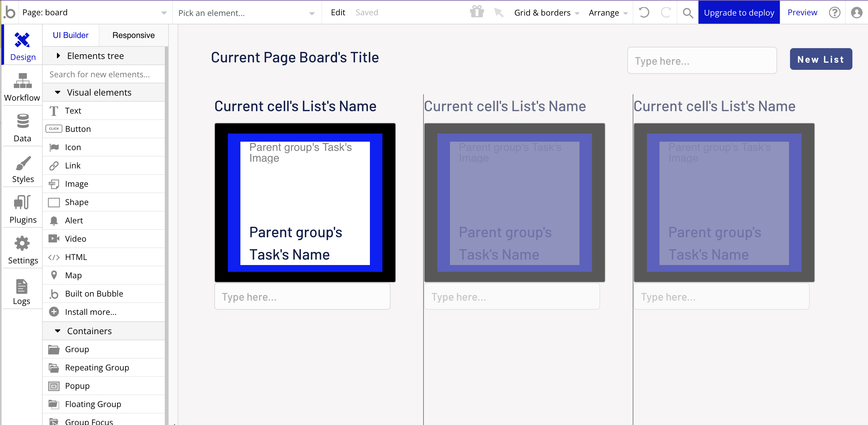Image resolution: width=868 pixels, height=425 pixels.
Task: Open the help question mark icon
Action: [834, 13]
